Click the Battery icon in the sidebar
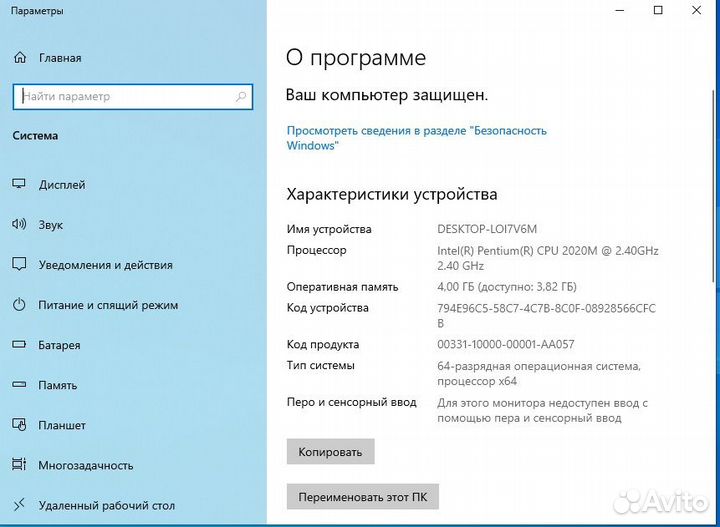The image size is (720, 527). [x=19, y=344]
